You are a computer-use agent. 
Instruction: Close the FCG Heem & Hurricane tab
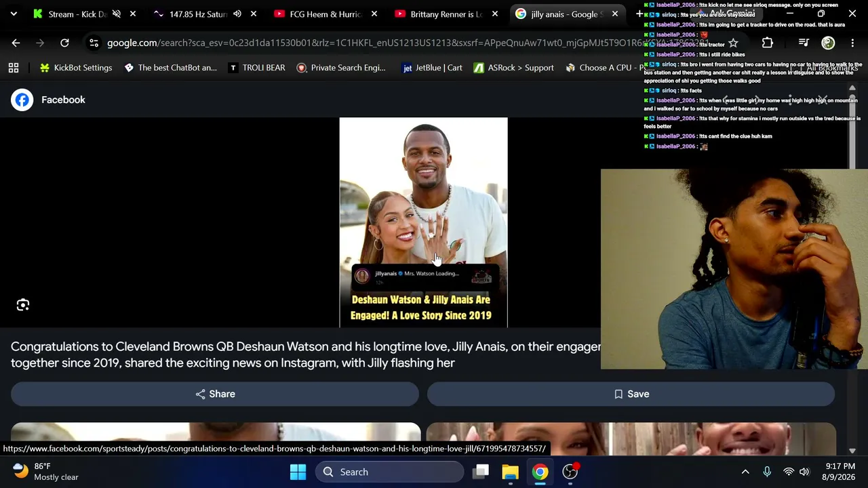[374, 14]
